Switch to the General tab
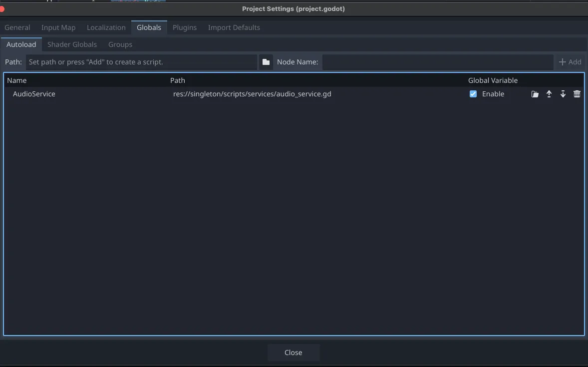The image size is (588, 367). (x=17, y=27)
